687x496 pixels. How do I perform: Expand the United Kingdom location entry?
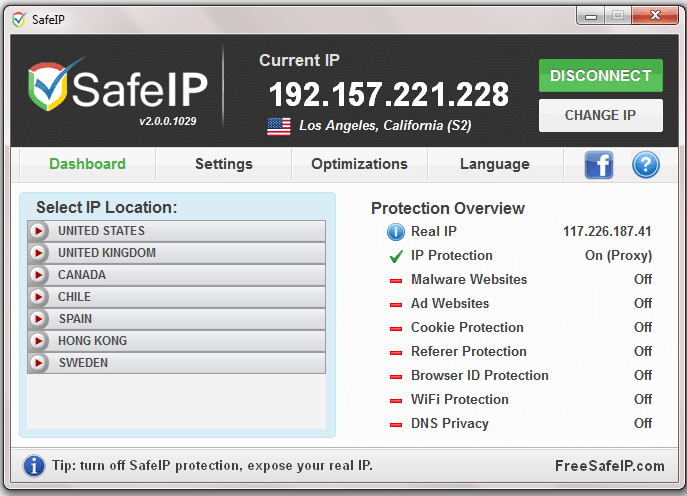tap(39, 253)
